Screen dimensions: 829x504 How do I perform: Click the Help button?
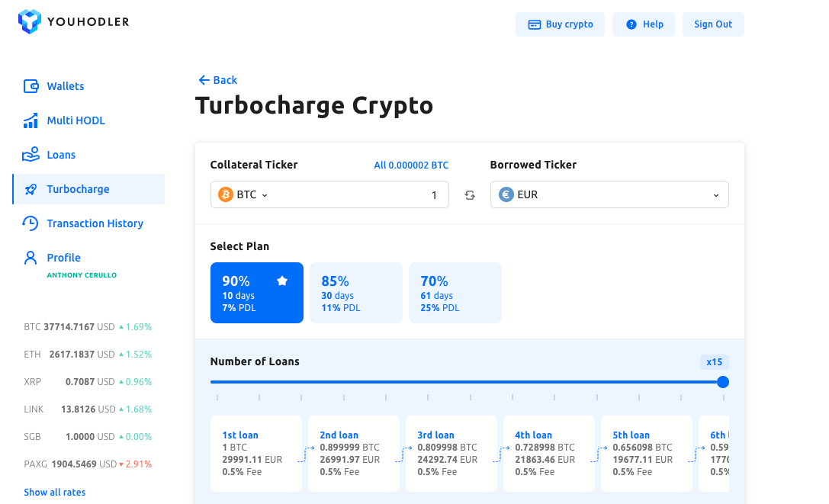click(644, 24)
